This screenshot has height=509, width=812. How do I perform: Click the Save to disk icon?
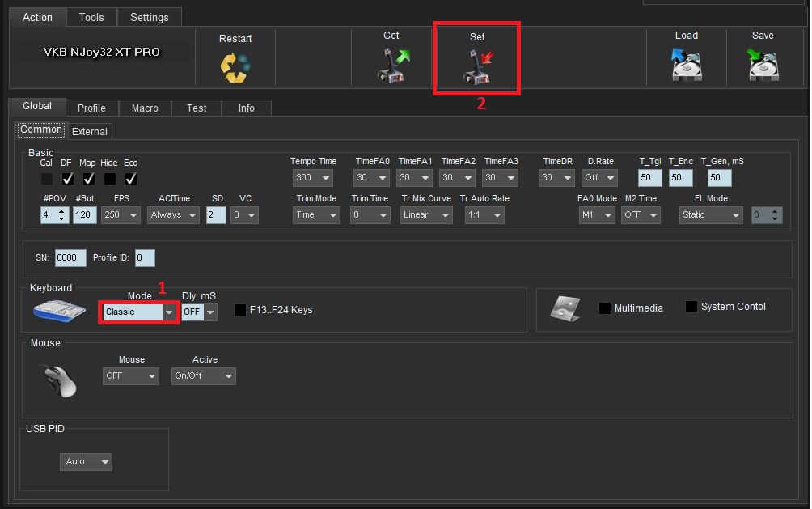(763, 64)
